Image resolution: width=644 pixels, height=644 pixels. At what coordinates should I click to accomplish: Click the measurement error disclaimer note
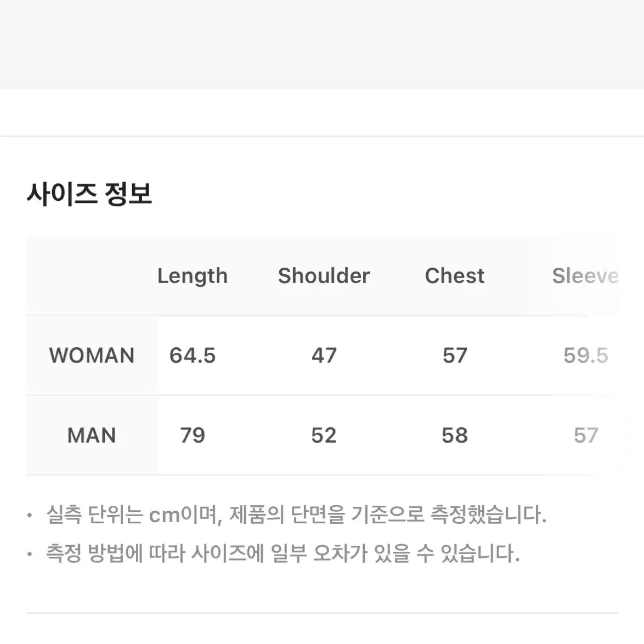pyautogui.click(x=283, y=553)
